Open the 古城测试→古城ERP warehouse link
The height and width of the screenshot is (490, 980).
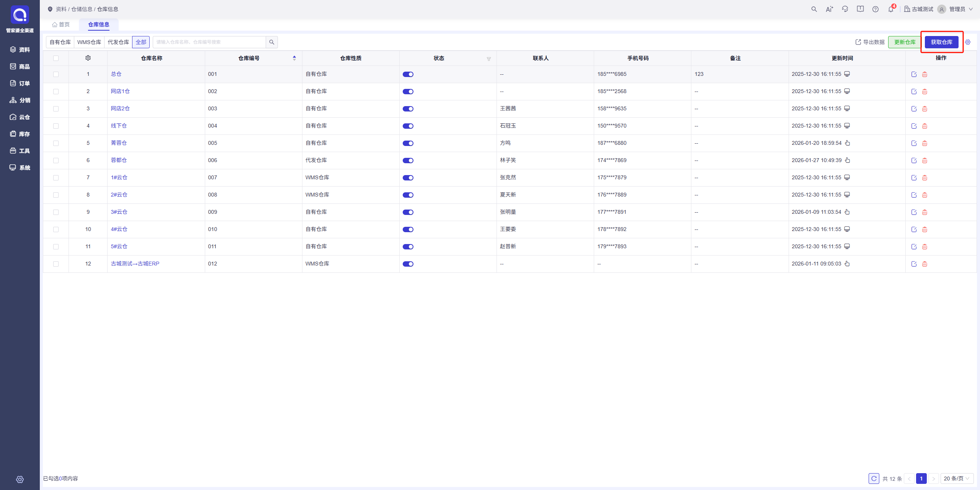[x=135, y=264]
